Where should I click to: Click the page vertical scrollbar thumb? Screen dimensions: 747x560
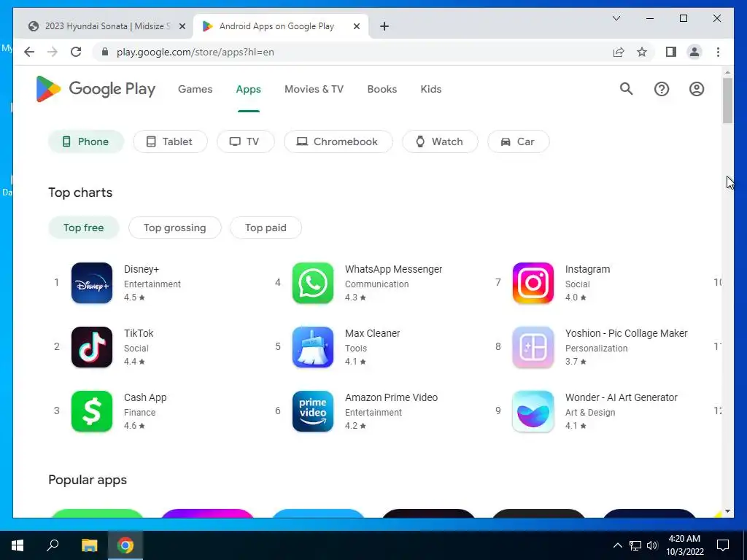727,100
